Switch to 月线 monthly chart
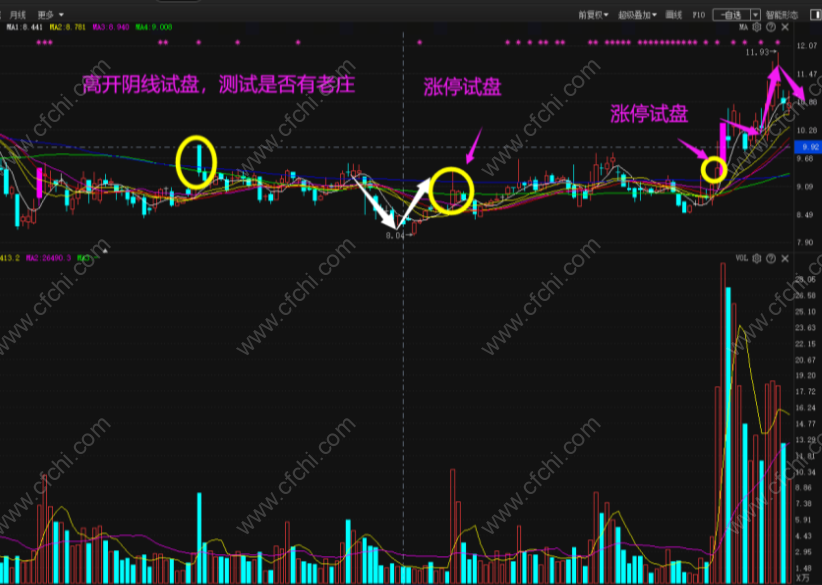 click(x=18, y=15)
